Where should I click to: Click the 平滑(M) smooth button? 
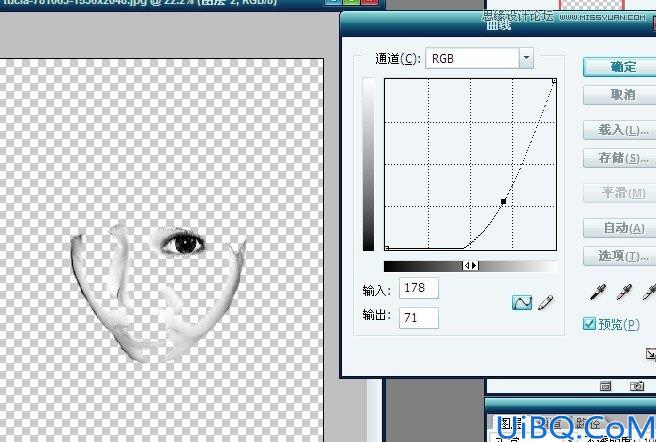coord(620,193)
